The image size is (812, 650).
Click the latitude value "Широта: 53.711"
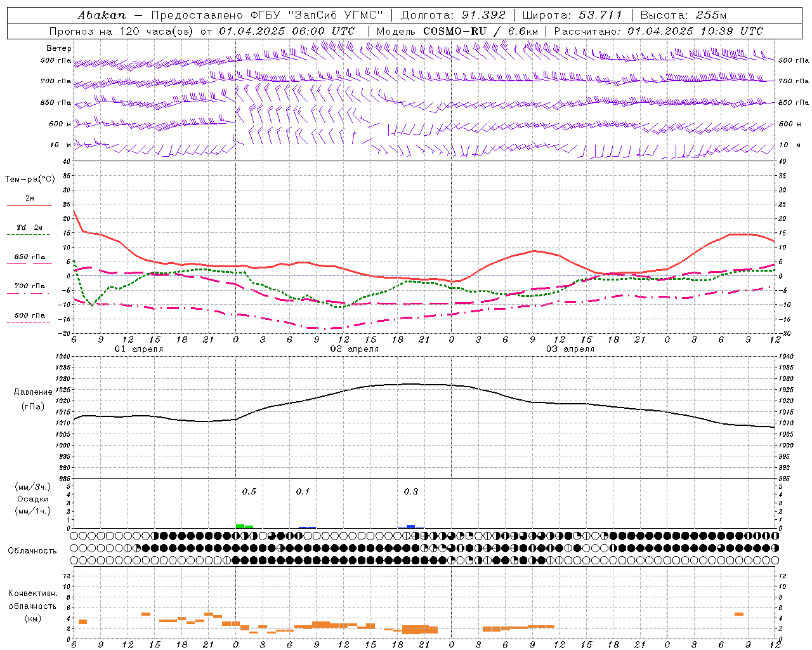572,15
